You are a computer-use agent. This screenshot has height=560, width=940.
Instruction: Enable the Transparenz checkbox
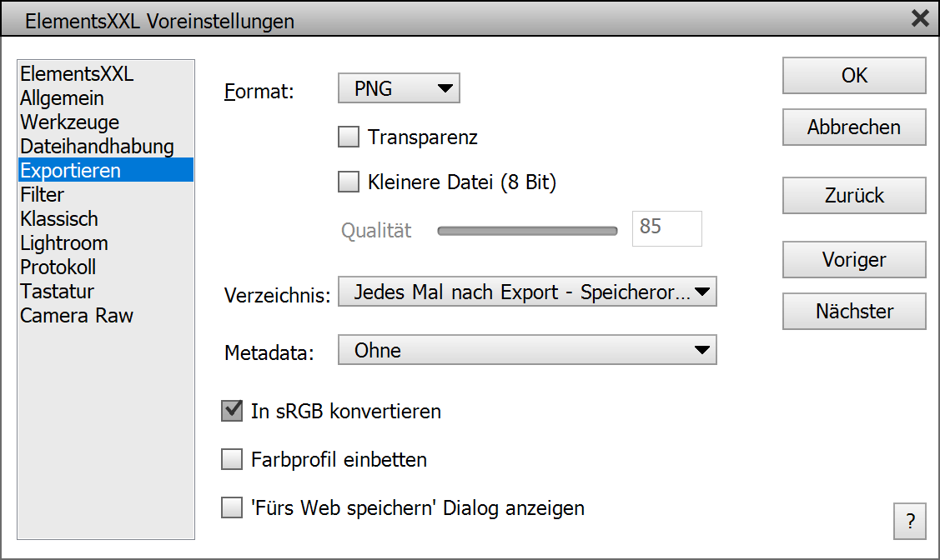[349, 137]
